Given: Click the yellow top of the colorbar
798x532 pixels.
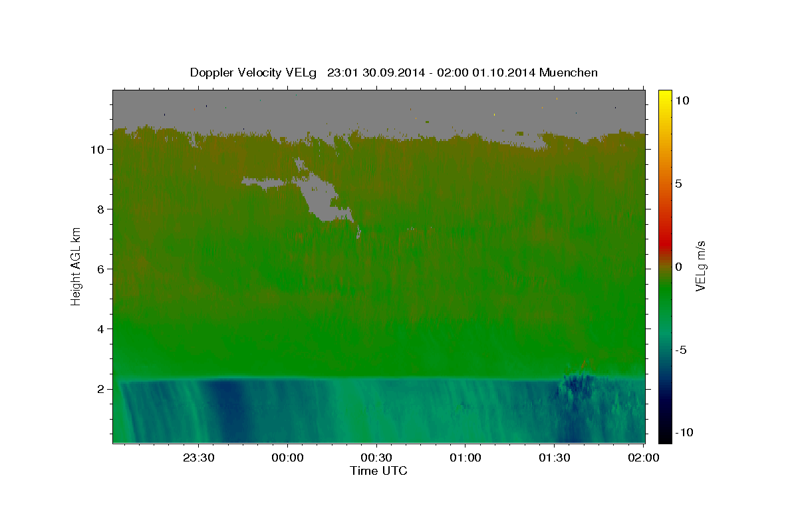Looking at the screenshot, I should point(665,95).
